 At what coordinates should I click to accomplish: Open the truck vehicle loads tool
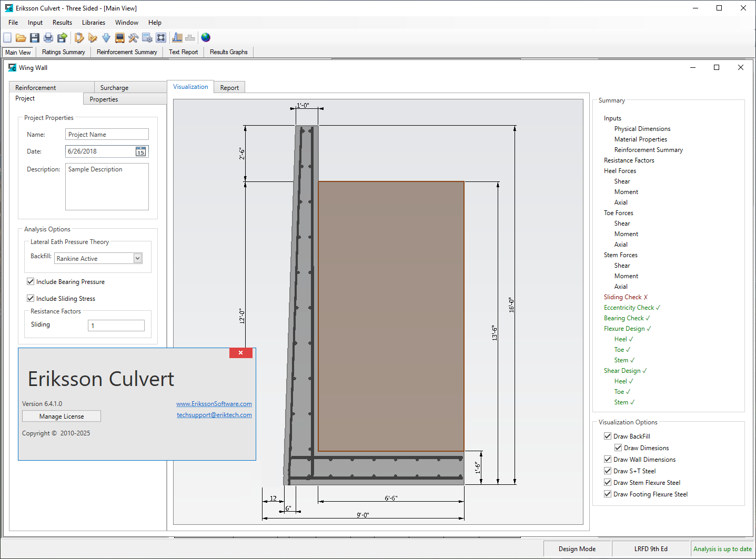coord(119,37)
